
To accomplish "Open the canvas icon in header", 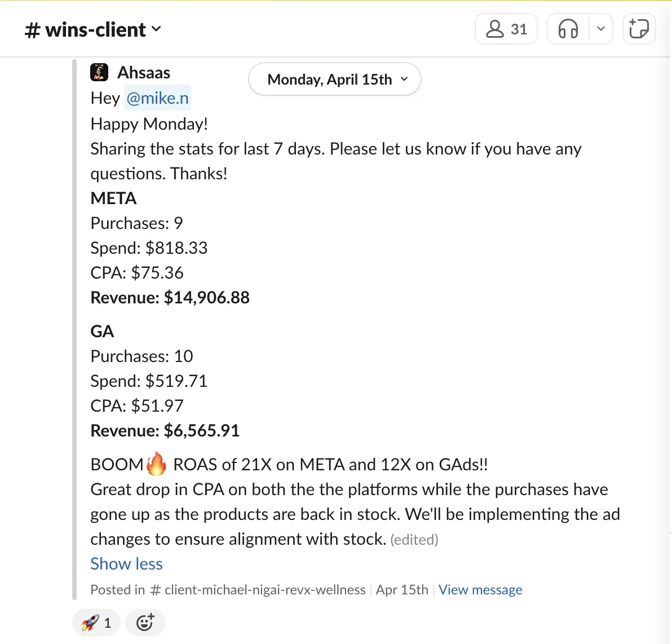I will coord(639,29).
